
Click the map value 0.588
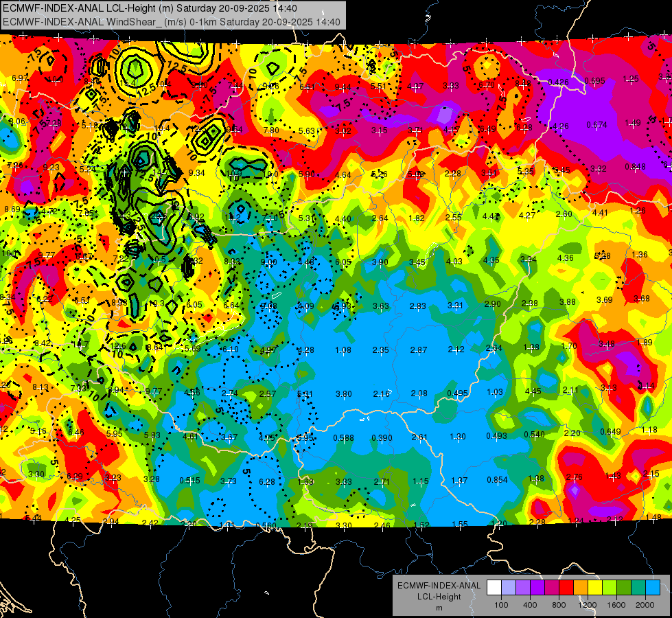[x=343, y=438]
